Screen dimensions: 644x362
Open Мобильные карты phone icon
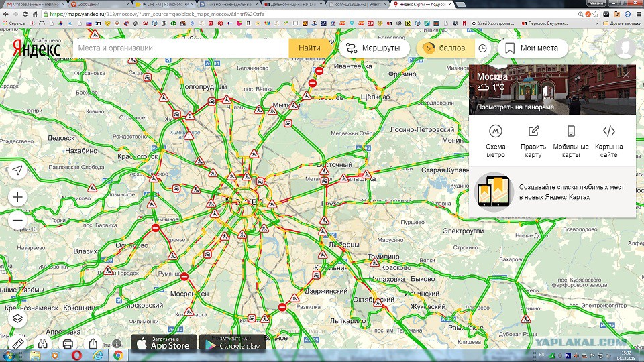(x=571, y=141)
